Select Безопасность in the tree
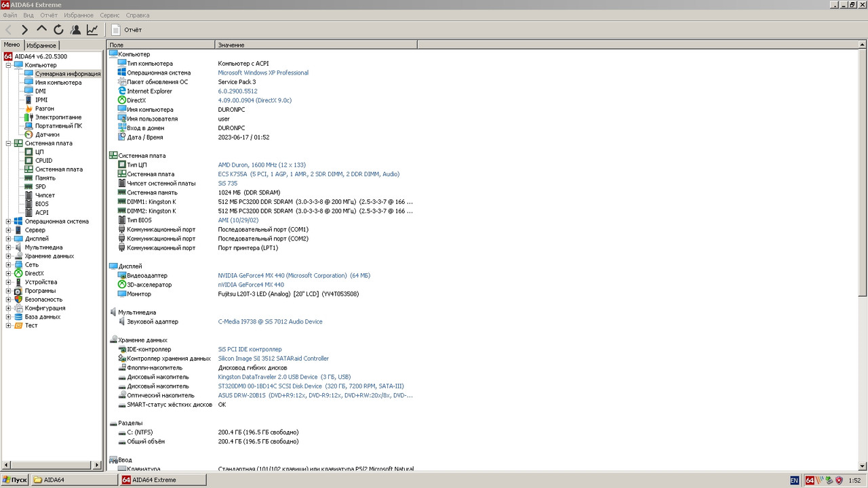 pos(43,300)
